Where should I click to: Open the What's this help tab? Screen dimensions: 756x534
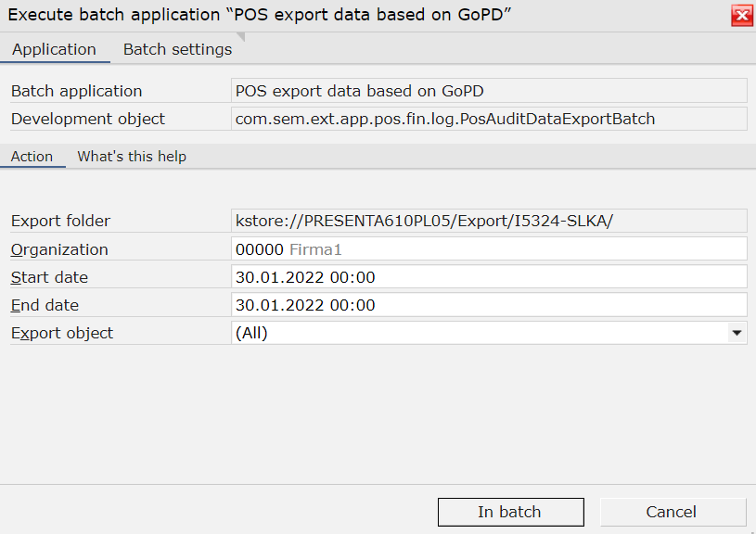click(132, 156)
